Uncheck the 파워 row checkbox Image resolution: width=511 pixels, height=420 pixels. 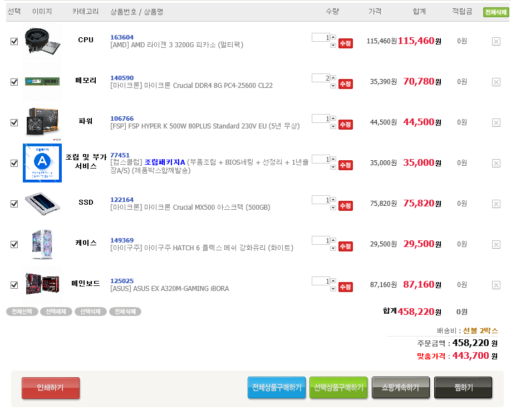click(x=14, y=123)
